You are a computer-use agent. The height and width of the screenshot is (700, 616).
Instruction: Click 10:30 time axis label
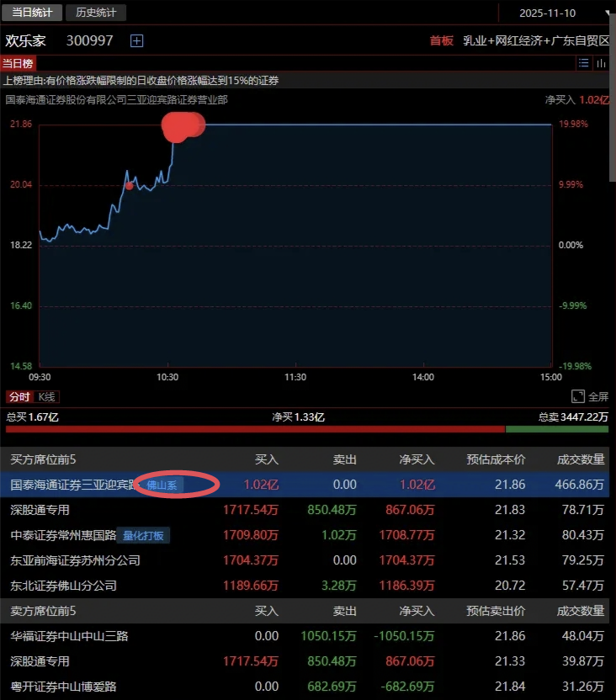(x=167, y=377)
